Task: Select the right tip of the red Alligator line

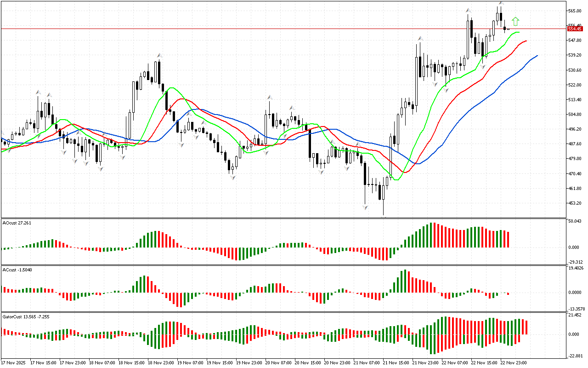Action: 526,41
